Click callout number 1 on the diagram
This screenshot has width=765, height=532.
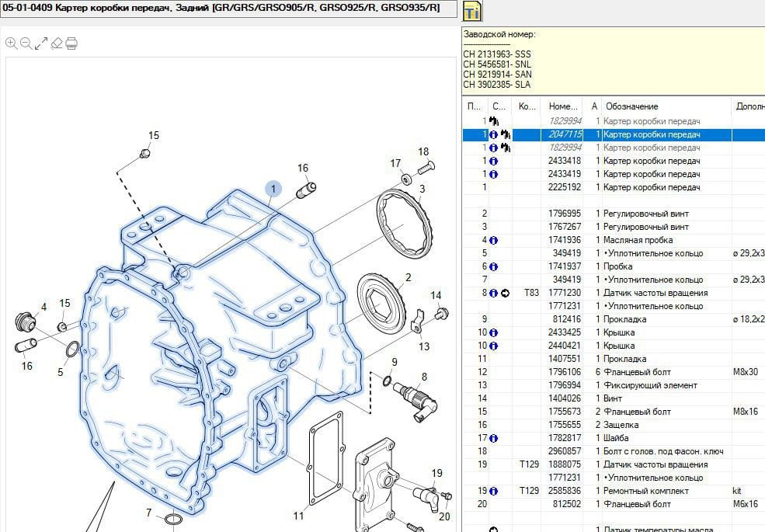point(273,188)
